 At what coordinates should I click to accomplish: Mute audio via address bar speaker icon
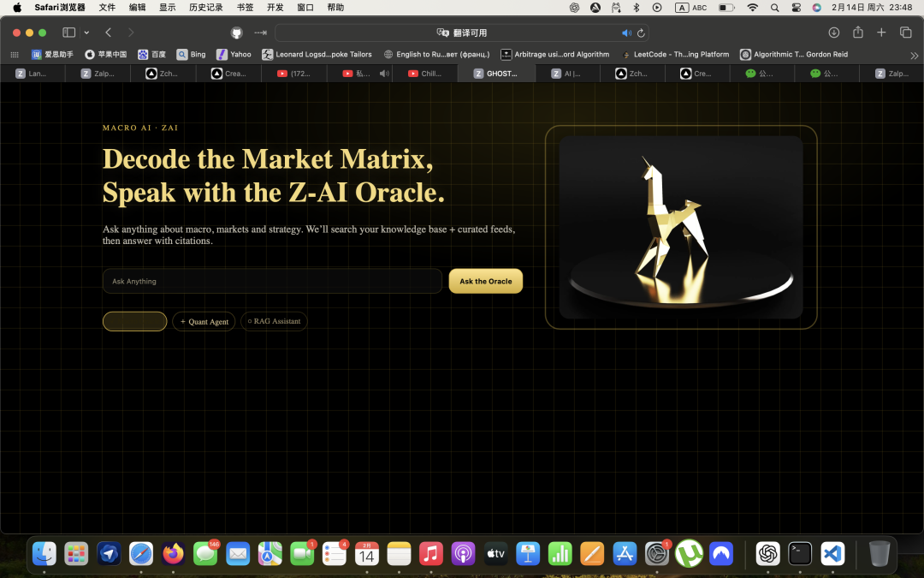point(626,33)
